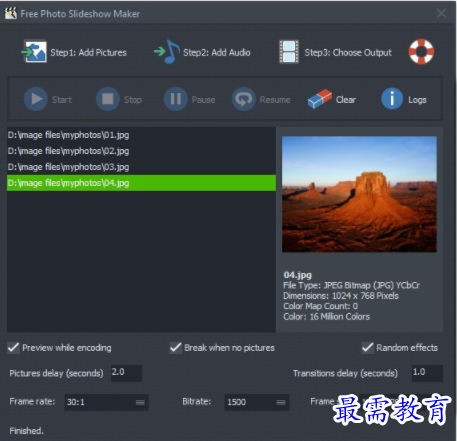Select the 01.jpg file entry
The image size is (457, 441).
coord(141,135)
